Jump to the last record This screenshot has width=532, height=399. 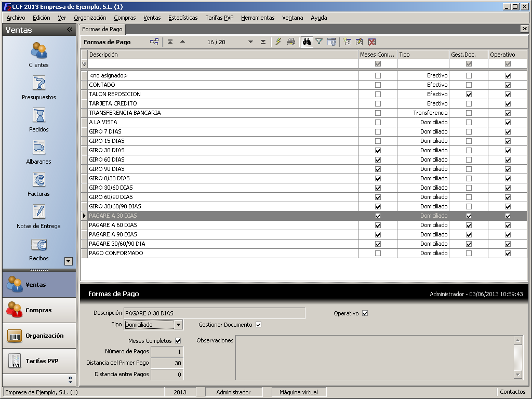pyautogui.click(x=263, y=42)
